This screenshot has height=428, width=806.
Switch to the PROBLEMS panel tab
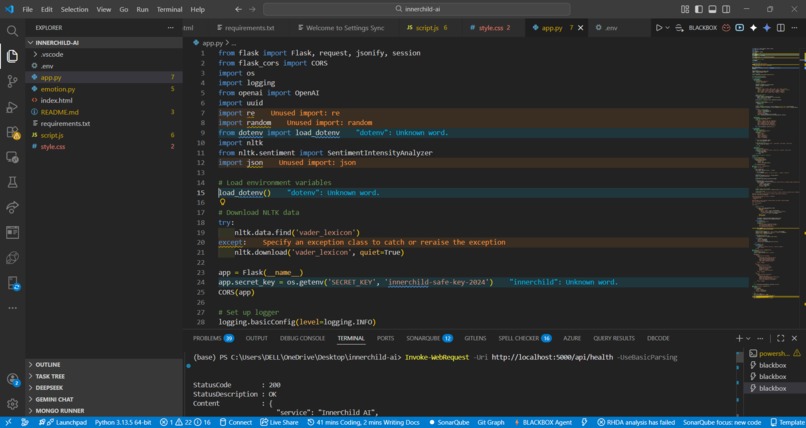(207, 338)
